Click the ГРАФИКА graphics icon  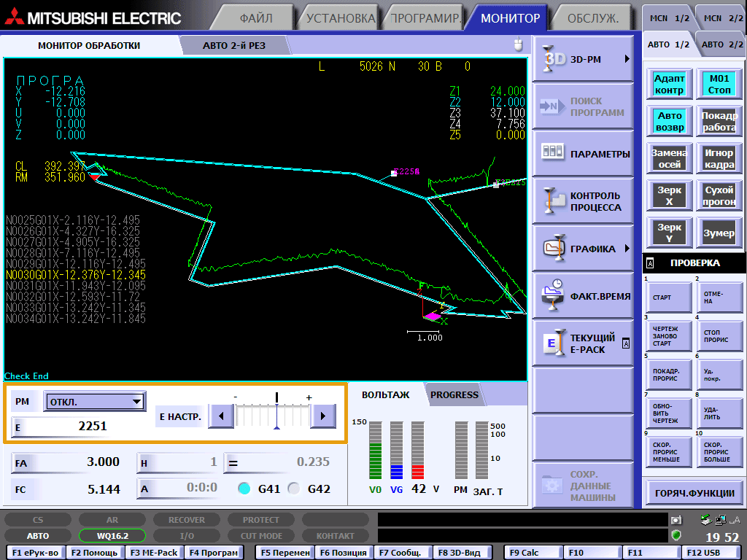pyautogui.click(x=552, y=249)
